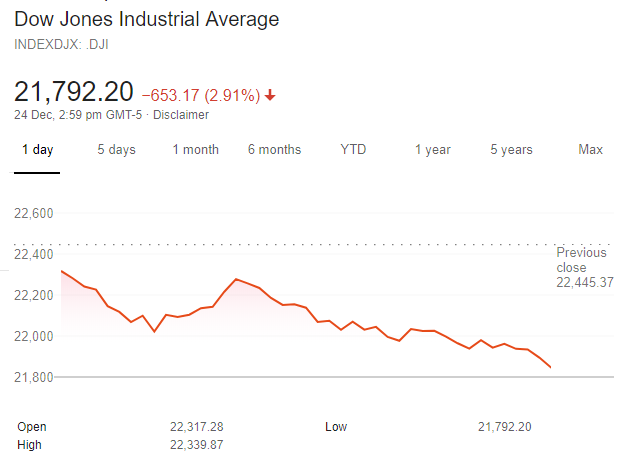The image size is (641, 474).
Task: Select the 5 days range tab
Action: click(116, 150)
